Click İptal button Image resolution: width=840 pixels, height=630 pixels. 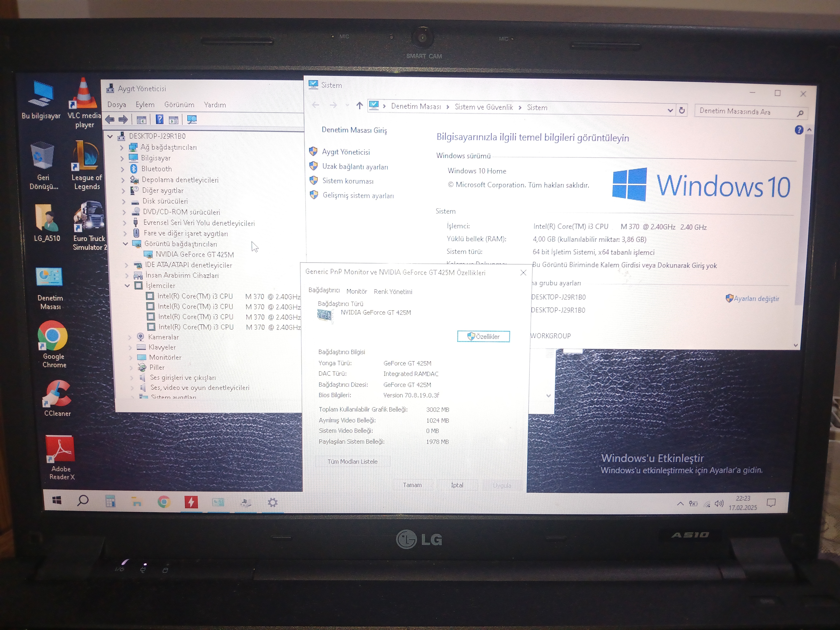457,485
